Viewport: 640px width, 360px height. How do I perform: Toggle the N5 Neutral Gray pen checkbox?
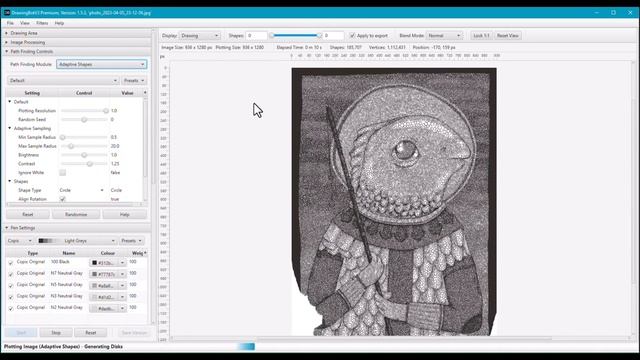[x=11, y=285]
